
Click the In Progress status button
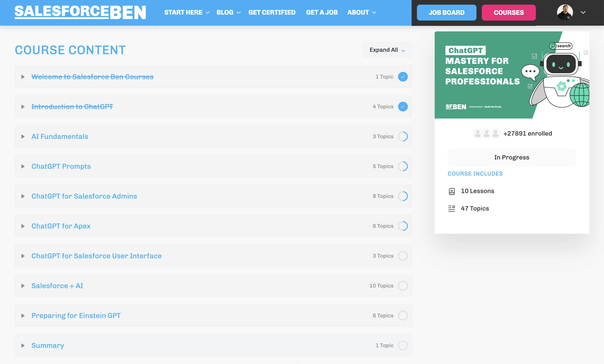click(512, 157)
